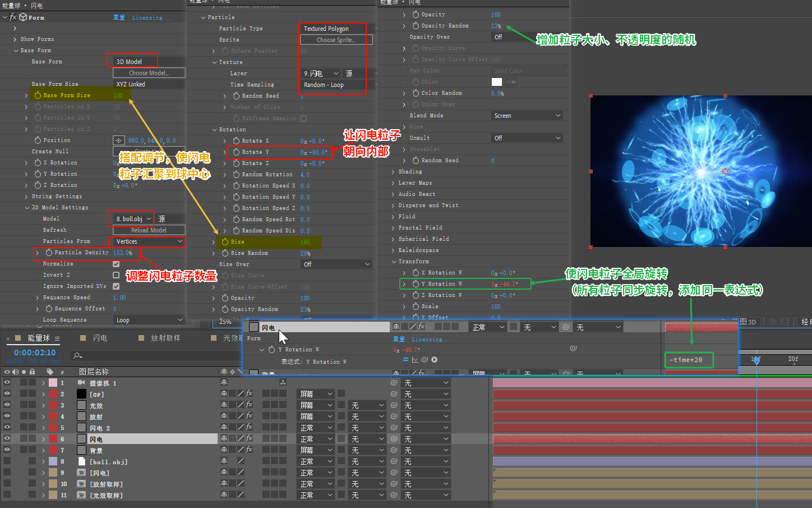Screen dimensions: 812x508
Task: Toggle the Subframe Sampling checkbox
Action: (303, 118)
